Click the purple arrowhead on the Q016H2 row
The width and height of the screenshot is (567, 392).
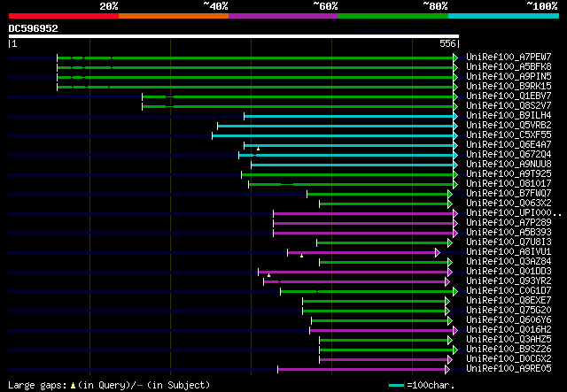455,330
